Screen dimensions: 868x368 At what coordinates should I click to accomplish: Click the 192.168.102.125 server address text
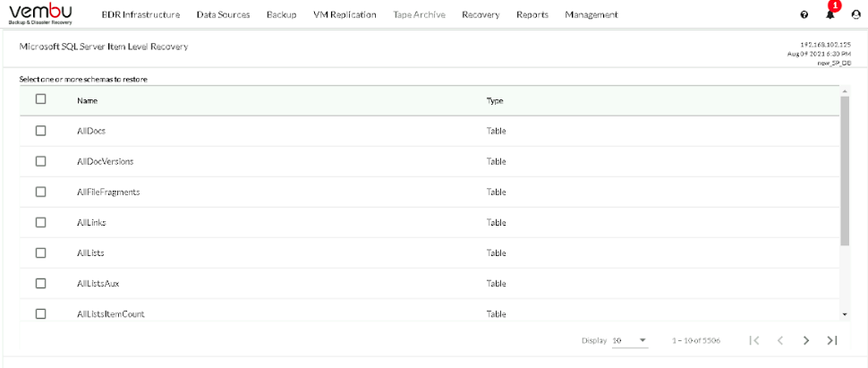pyautogui.click(x=825, y=45)
